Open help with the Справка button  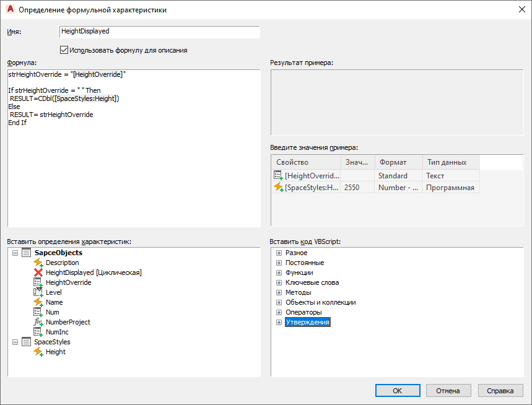pyautogui.click(x=500, y=391)
